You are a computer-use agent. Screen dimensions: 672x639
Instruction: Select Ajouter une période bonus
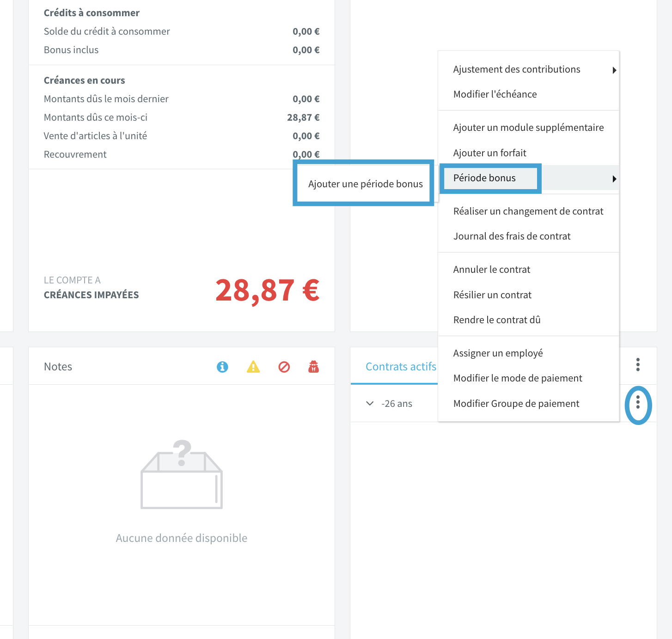coord(365,184)
